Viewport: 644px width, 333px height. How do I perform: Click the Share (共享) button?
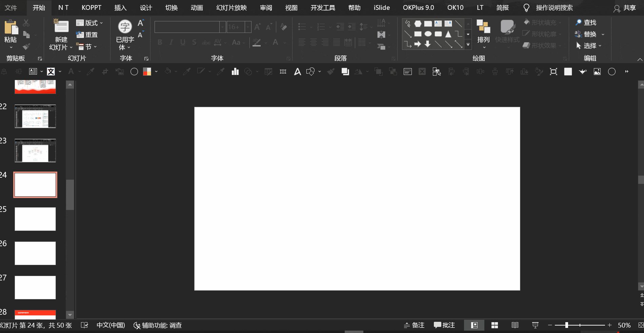[625, 8]
